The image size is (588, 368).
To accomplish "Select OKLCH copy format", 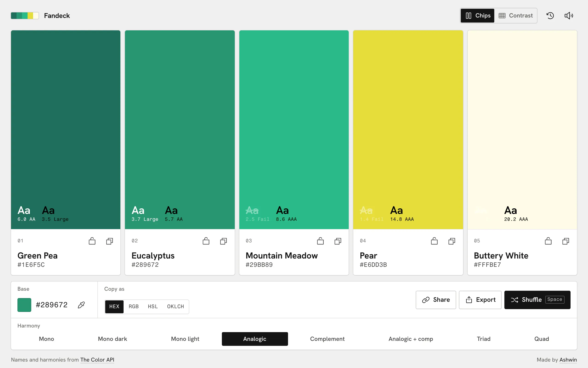I will coord(175,306).
